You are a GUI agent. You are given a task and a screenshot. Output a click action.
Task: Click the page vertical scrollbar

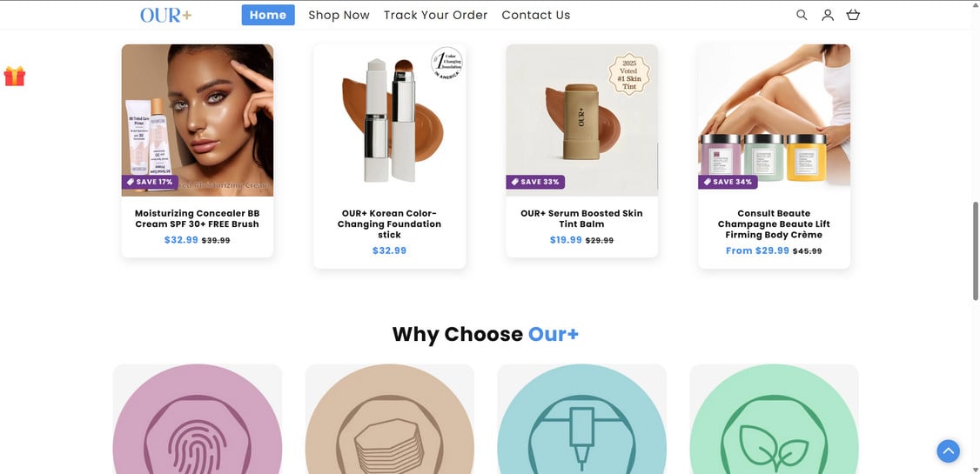[x=976, y=252]
